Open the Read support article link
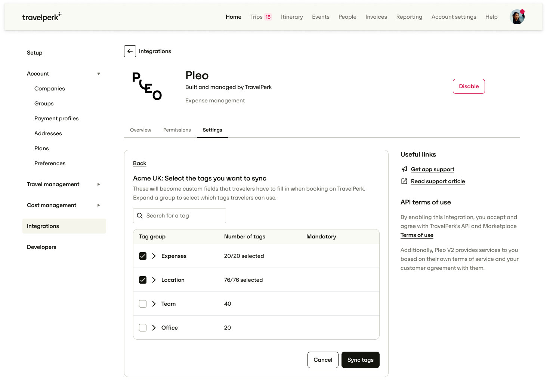547x392 pixels. tap(438, 181)
